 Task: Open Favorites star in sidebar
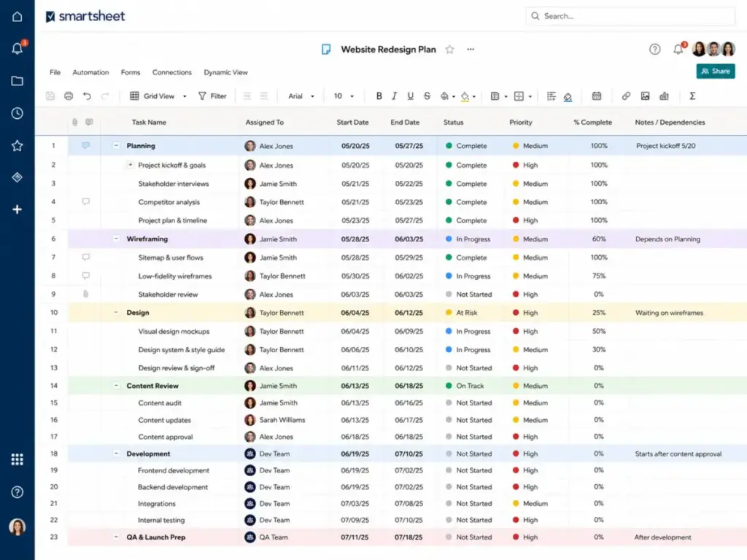(18, 146)
